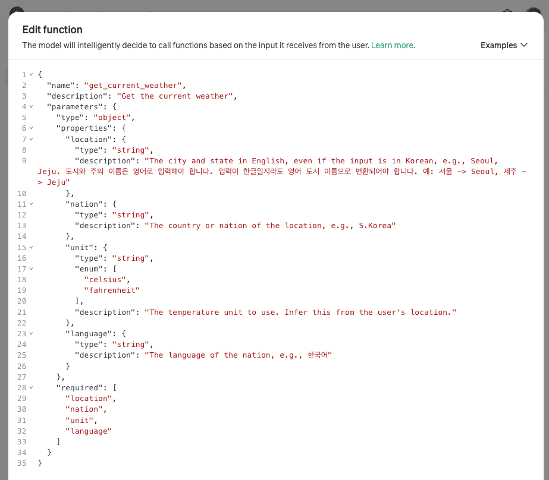Collapse the "parameters" block fold arrow
This screenshot has width=549, height=480.
pyautogui.click(x=31, y=106)
